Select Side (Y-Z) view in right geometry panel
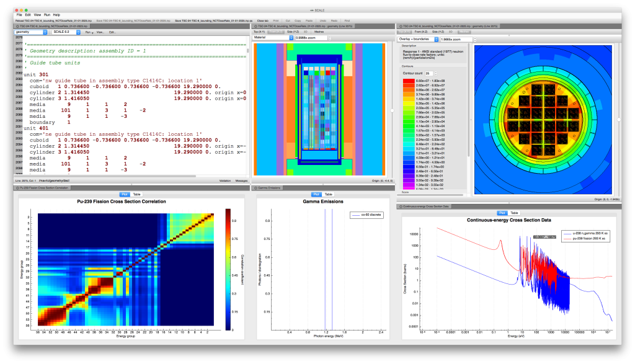635x364 pixels. pos(438,32)
